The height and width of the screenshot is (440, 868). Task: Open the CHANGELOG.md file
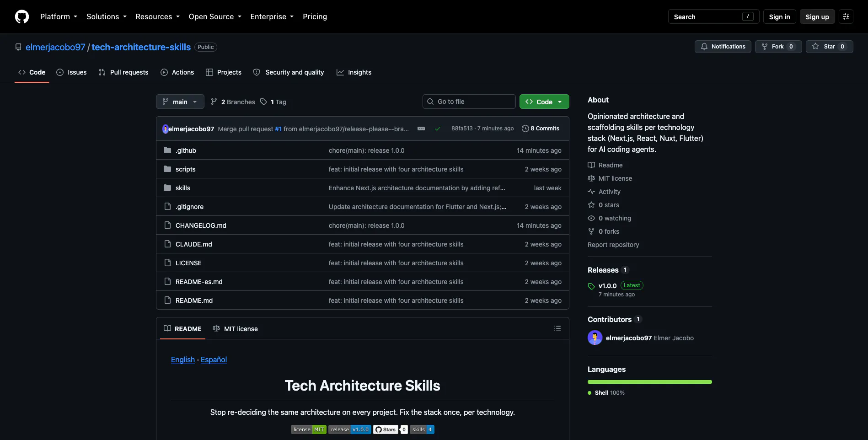point(201,225)
